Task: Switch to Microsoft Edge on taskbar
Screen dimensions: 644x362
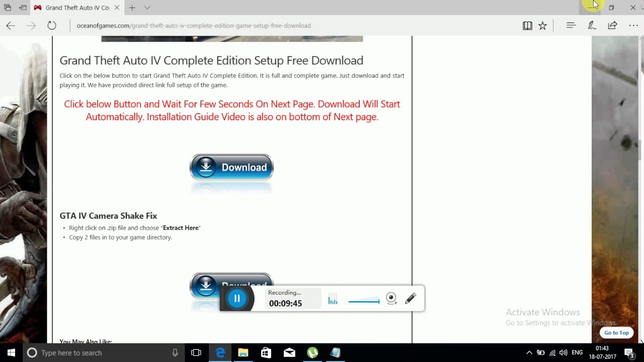Action: tap(220, 353)
